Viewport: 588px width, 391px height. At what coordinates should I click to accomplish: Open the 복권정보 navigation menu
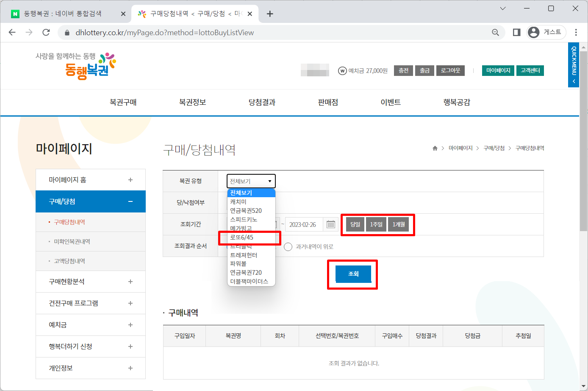tap(193, 102)
